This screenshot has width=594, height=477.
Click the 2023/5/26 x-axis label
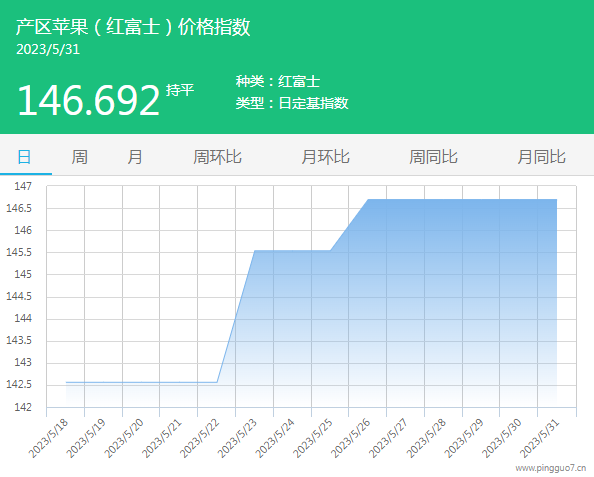(351, 438)
